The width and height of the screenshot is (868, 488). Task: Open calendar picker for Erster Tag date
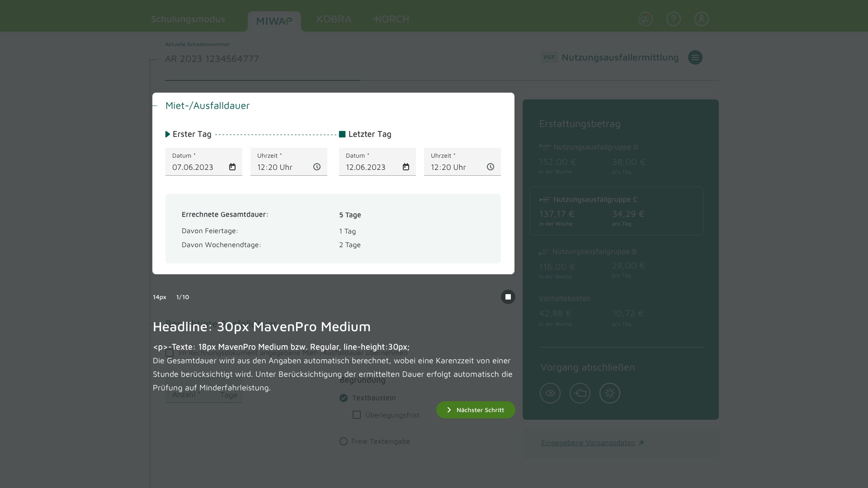232,167
